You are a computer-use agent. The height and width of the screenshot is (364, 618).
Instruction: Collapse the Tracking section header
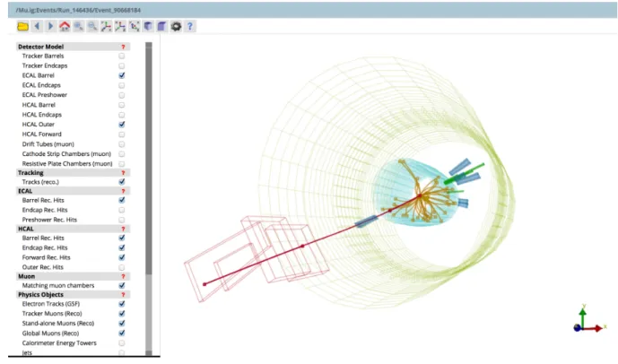click(x=73, y=173)
